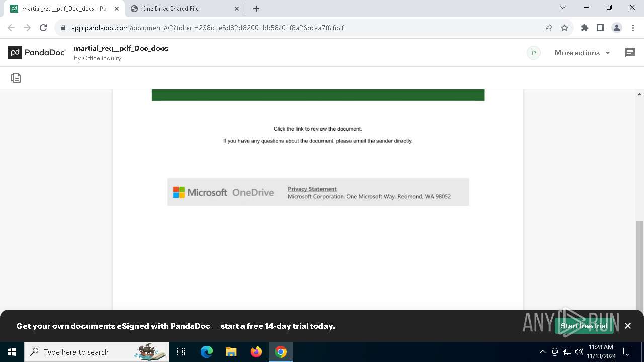
Task: Open the Chrome three-dot menu
Action: [x=633, y=28]
